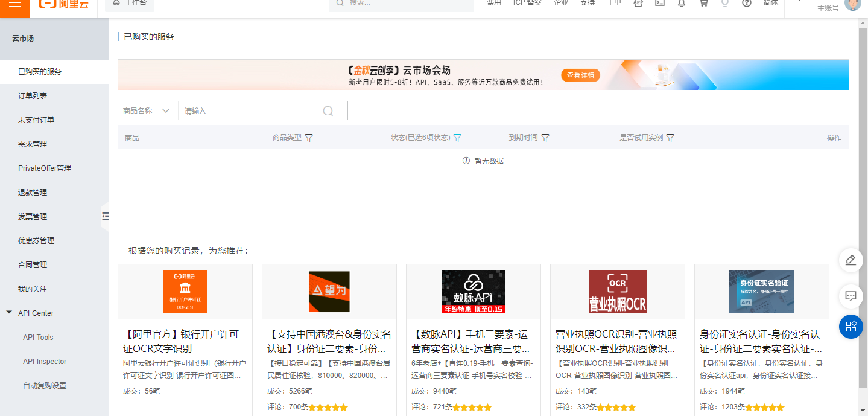
Task: Click the 暂无数据 empty table message
Action: pos(483,161)
